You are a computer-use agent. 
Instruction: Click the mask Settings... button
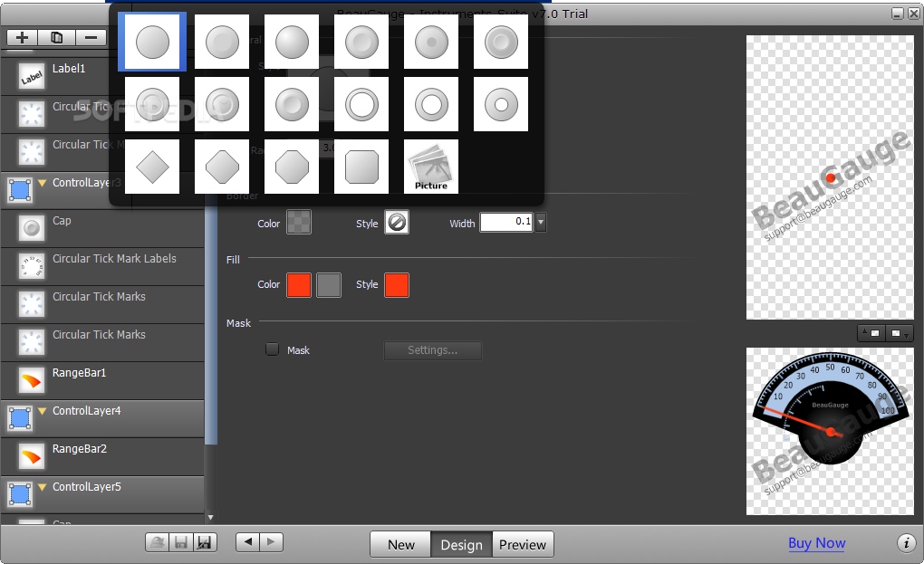[432, 350]
